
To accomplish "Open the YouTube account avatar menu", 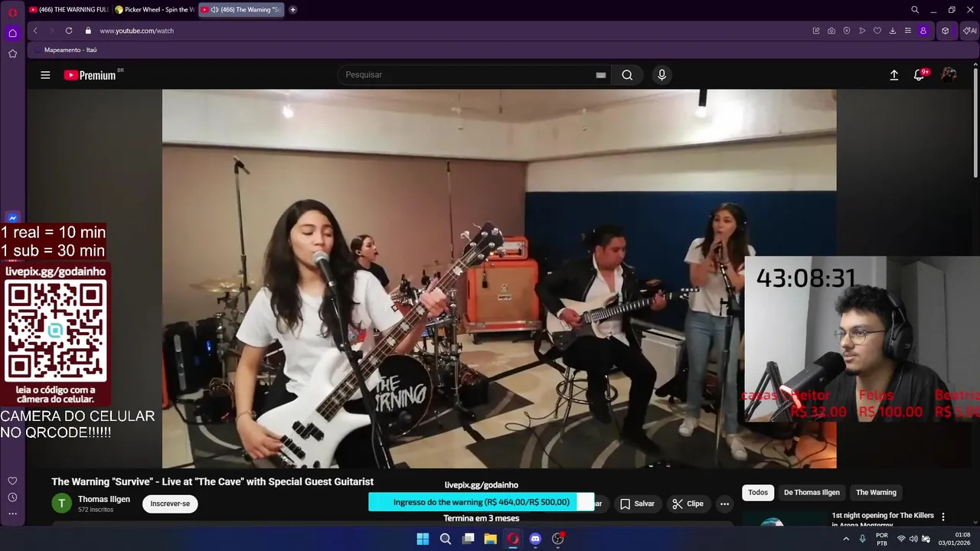I will pyautogui.click(x=949, y=75).
